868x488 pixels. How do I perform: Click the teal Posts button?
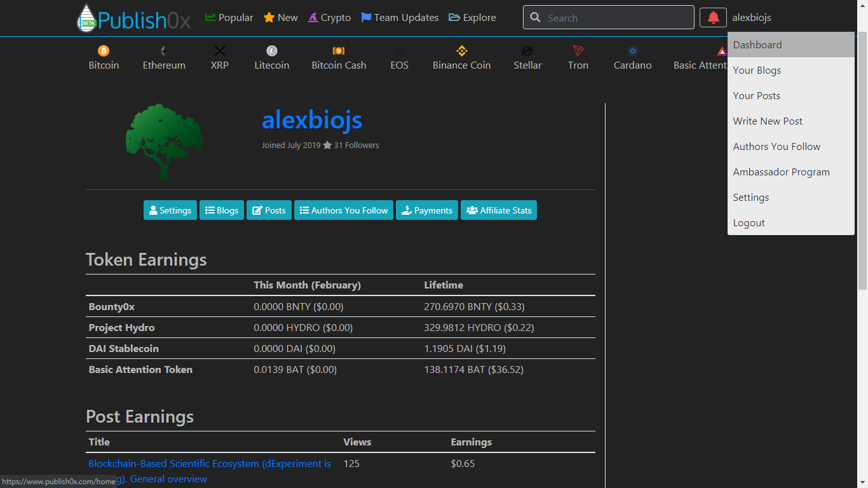pyautogui.click(x=269, y=210)
